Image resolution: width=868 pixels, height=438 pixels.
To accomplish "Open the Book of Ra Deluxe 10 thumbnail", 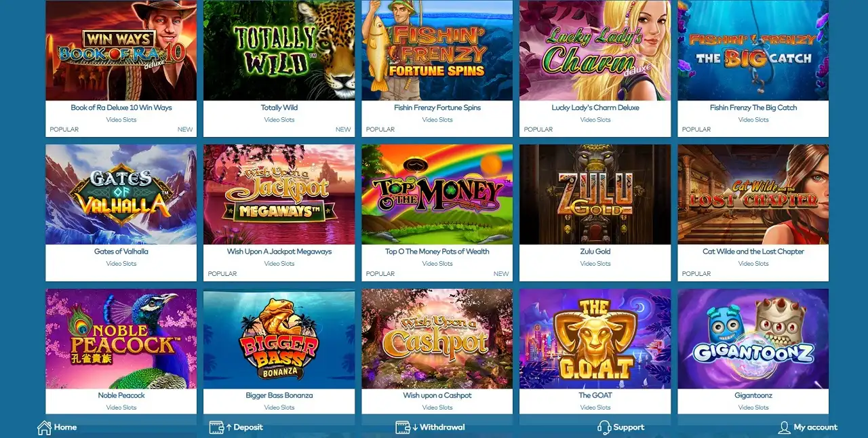I will coord(121,50).
